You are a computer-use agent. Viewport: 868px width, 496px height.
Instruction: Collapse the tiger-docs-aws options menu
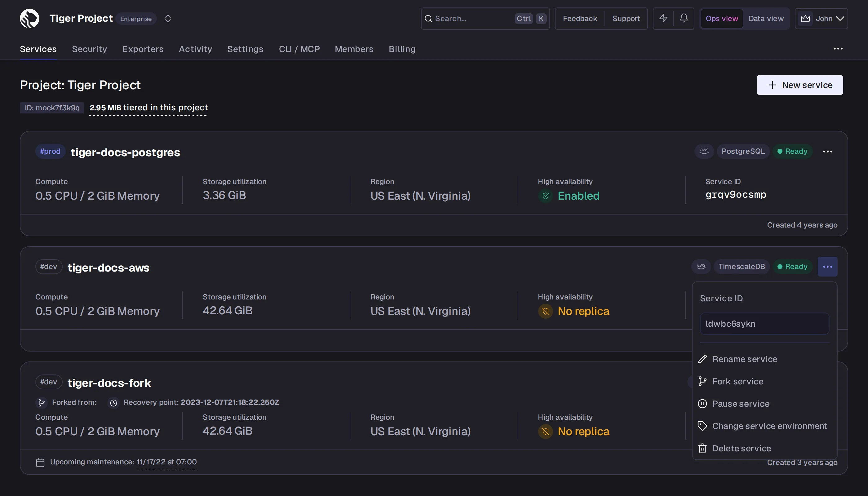[827, 266]
